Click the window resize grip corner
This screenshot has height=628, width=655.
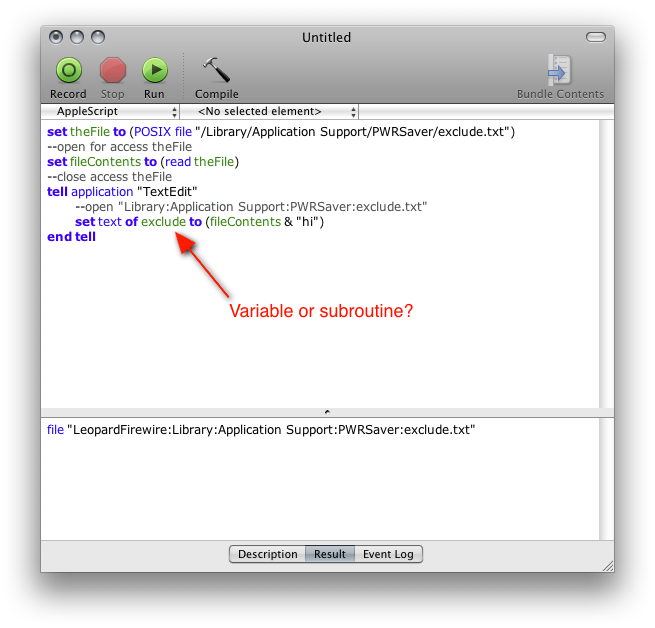point(608,566)
